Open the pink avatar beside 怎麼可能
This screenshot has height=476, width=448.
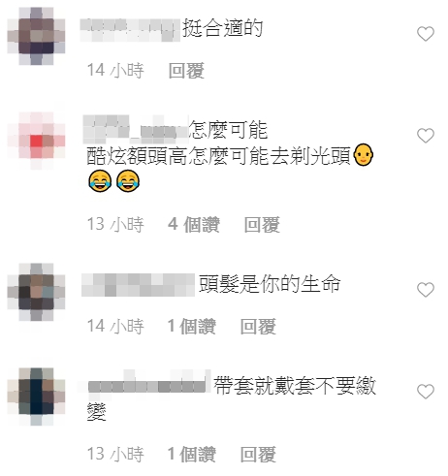pyautogui.click(x=36, y=141)
